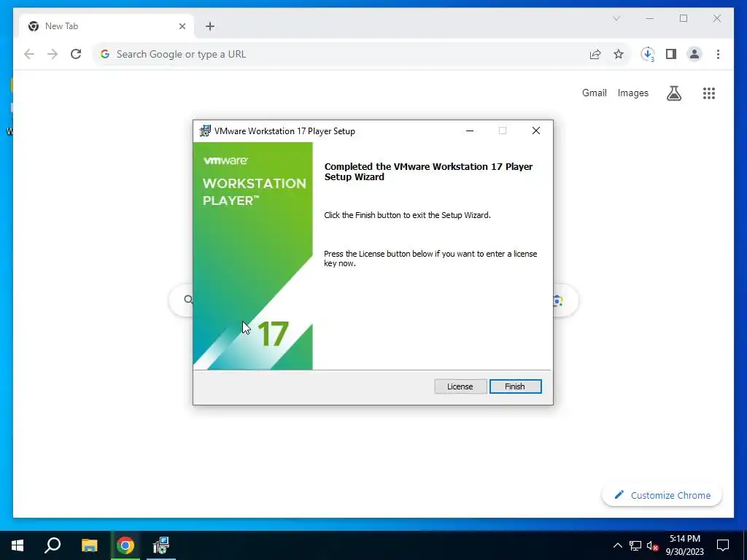The height and width of the screenshot is (560, 747).
Task: Open Windows taskbar search
Action: pos(53,545)
